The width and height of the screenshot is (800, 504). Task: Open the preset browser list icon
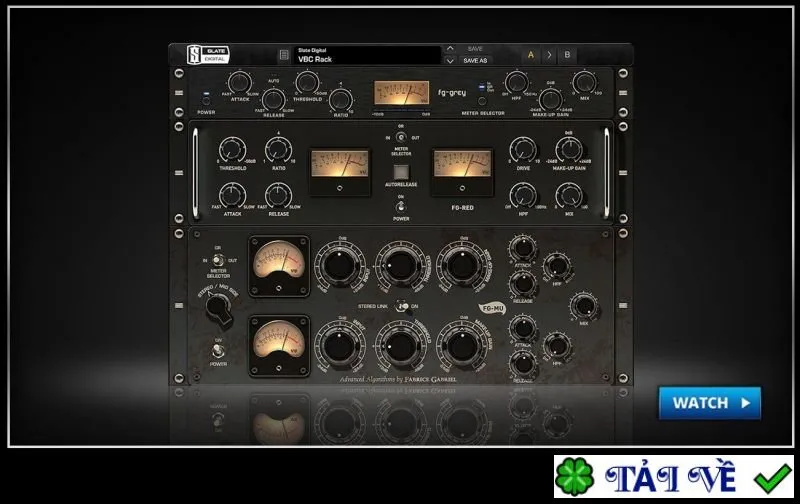click(x=284, y=55)
